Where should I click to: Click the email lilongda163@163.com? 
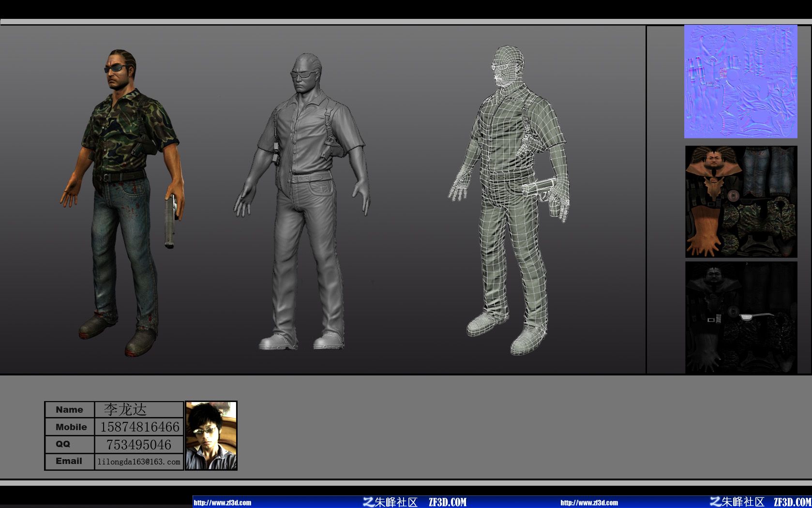[x=139, y=462]
